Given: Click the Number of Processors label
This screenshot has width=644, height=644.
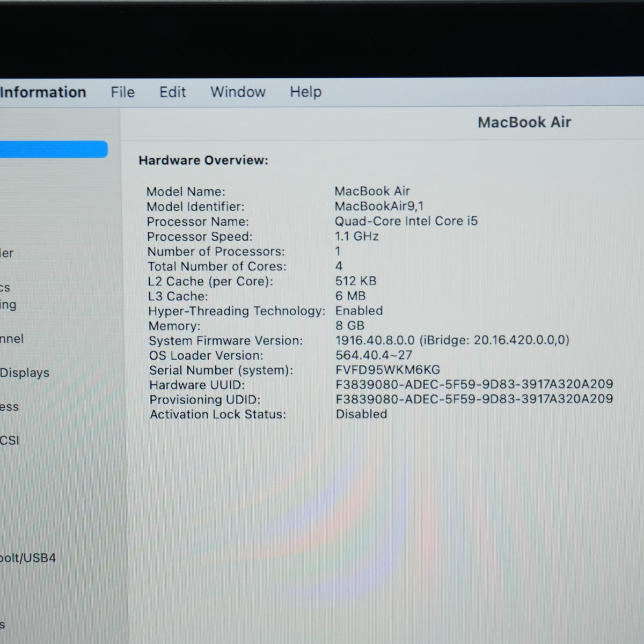Looking at the screenshot, I should point(216,252).
